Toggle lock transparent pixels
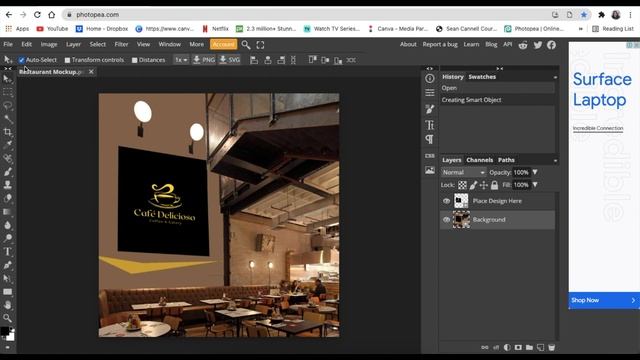The height and width of the screenshot is (360, 640). click(462, 185)
